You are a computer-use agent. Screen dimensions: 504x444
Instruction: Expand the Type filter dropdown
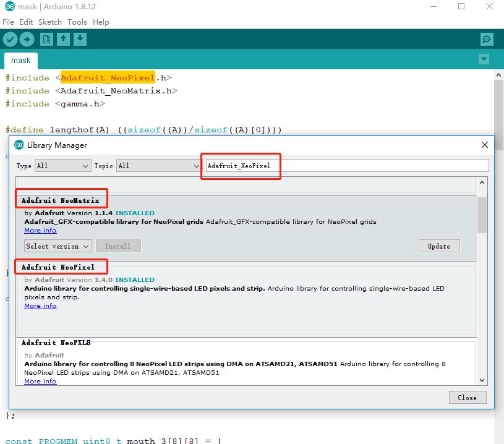(x=62, y=166)
